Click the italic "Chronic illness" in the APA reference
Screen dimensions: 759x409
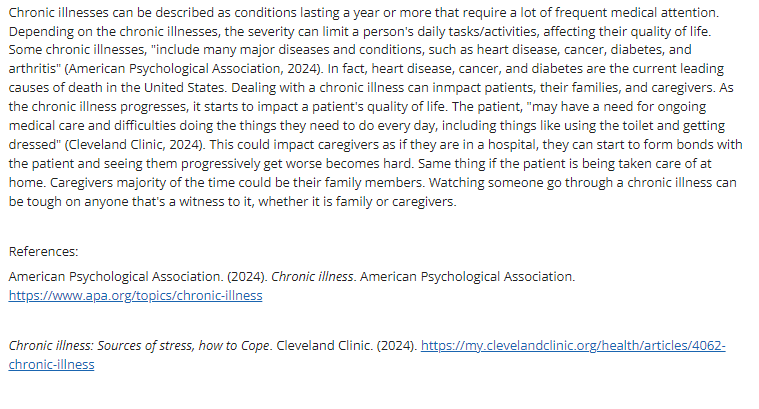(x=312, y=276)
